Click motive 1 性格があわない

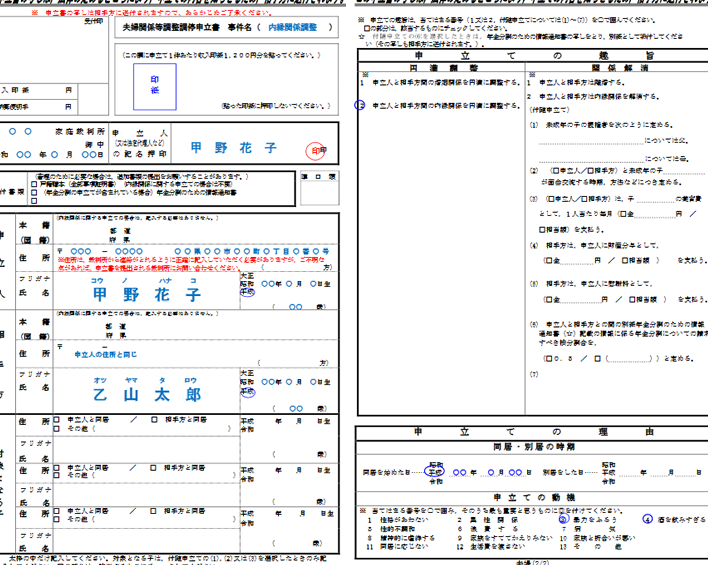(x=398, y=520)
